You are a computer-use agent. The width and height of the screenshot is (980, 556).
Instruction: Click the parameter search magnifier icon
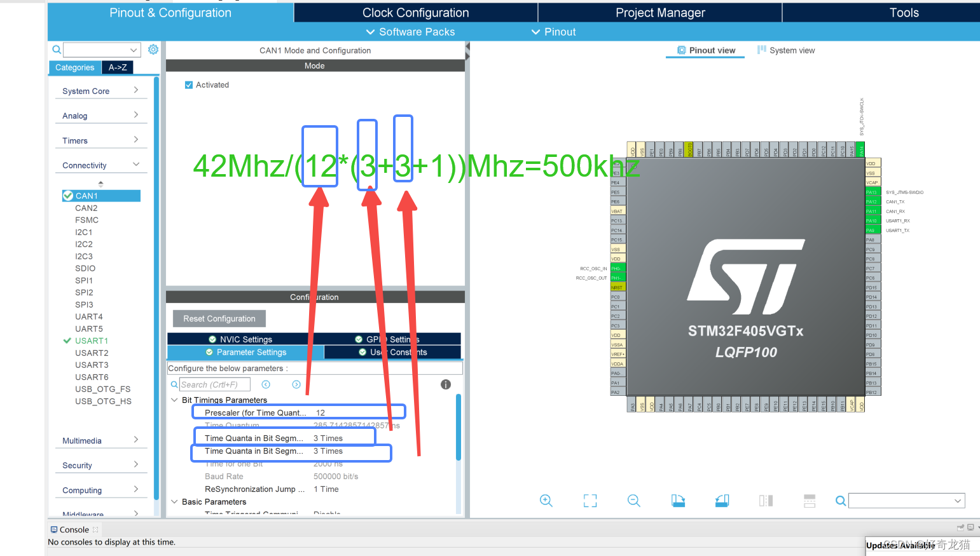(x=174, y=384)
